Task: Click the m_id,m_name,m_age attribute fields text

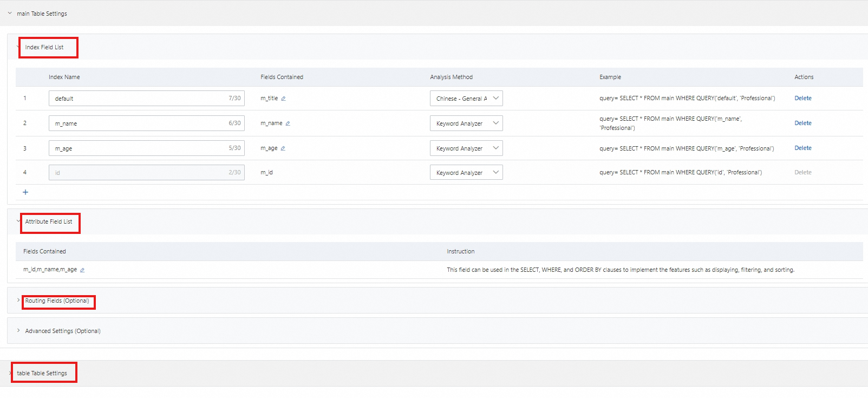Action: click(50, 269)
